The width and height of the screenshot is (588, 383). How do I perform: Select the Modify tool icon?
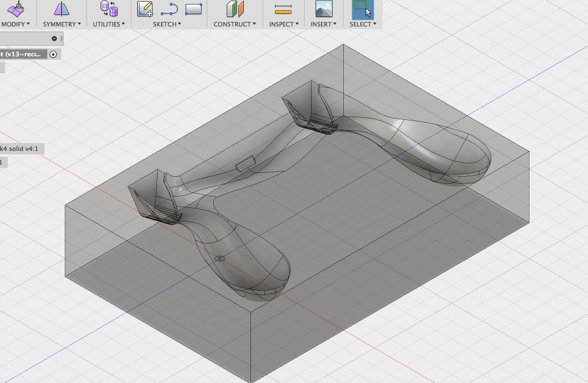(16, 8)
